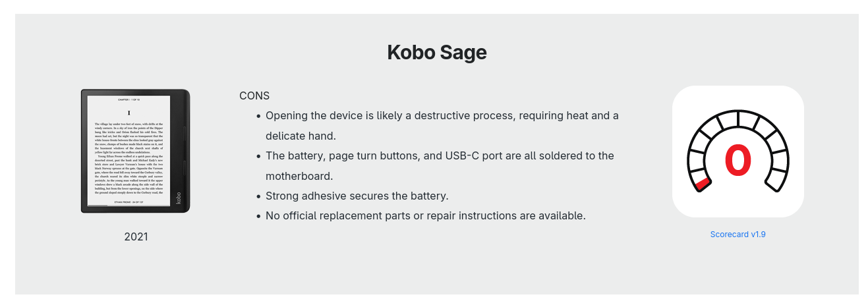The image size is (868, 307).
Task: Click the chapter numeral "I" on the e-reader screen
Action: (129, 113)
